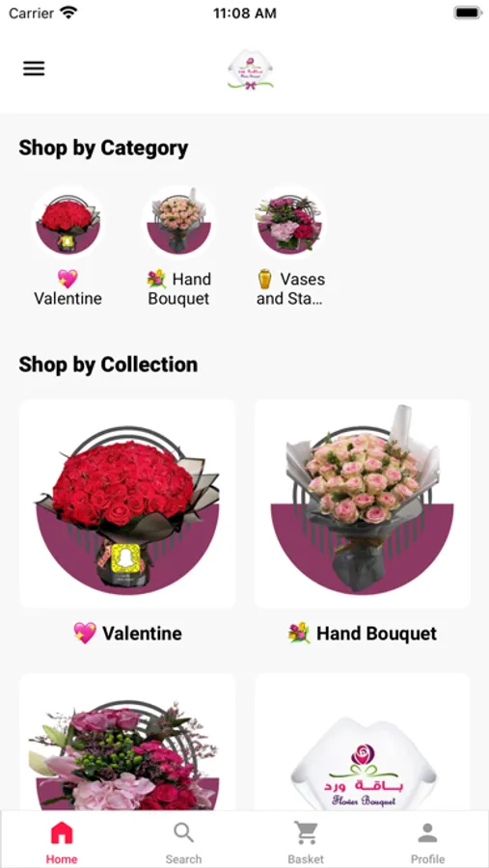
Task: Open the Hand Bouquet pink roses card
Action: click(x=363, y=503)
